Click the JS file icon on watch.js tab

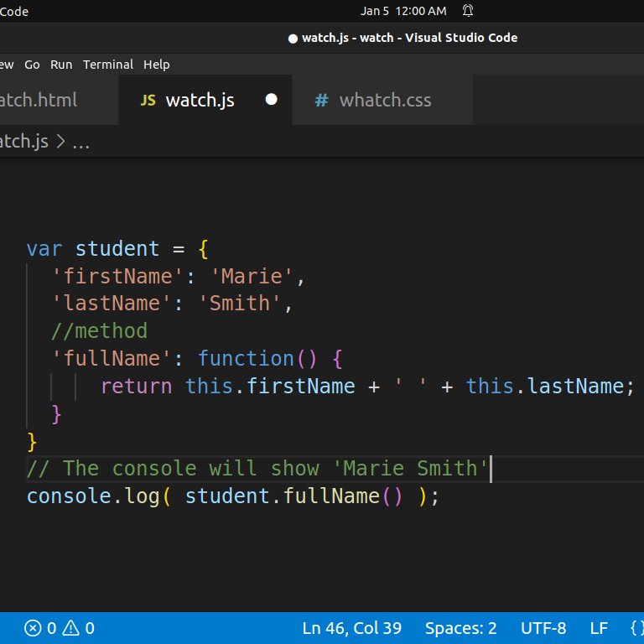(148, 101)
